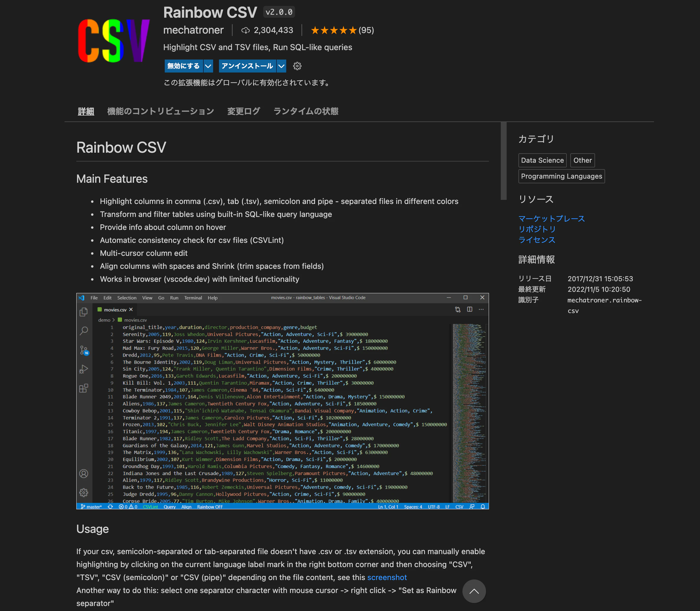The image size is (700, 611).
Task: Click the five-star rating
Action: pyautogui.click(x=333, y=31)
